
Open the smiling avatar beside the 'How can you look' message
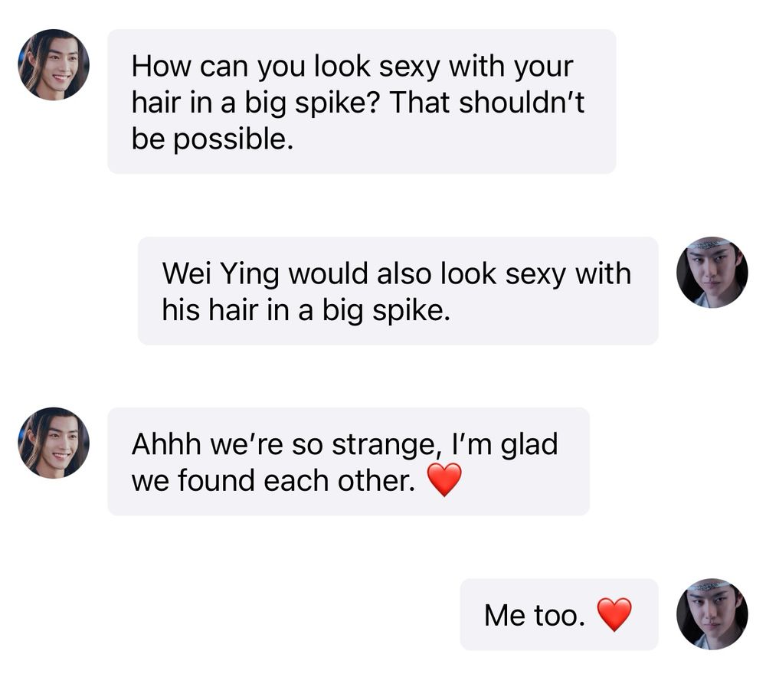coord(54,64)
